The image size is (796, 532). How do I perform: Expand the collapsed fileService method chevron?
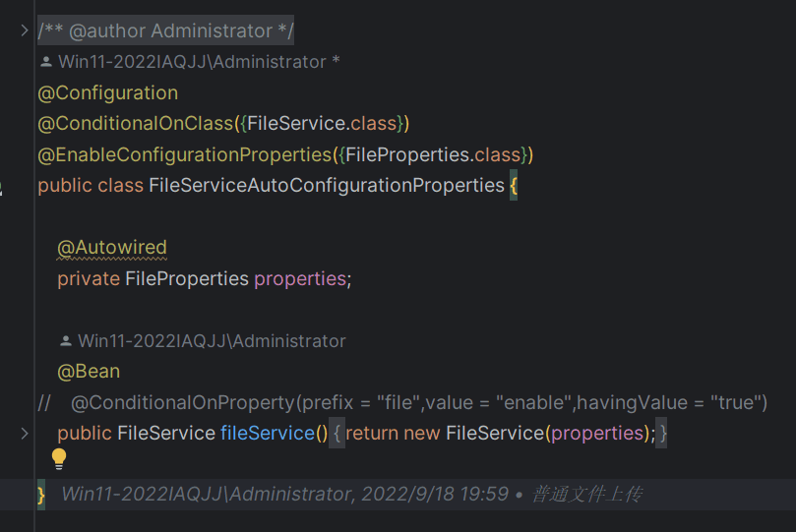24,433
